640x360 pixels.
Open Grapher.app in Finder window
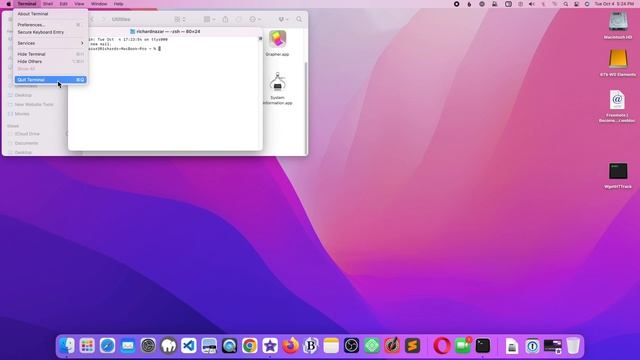coord(277,43)
